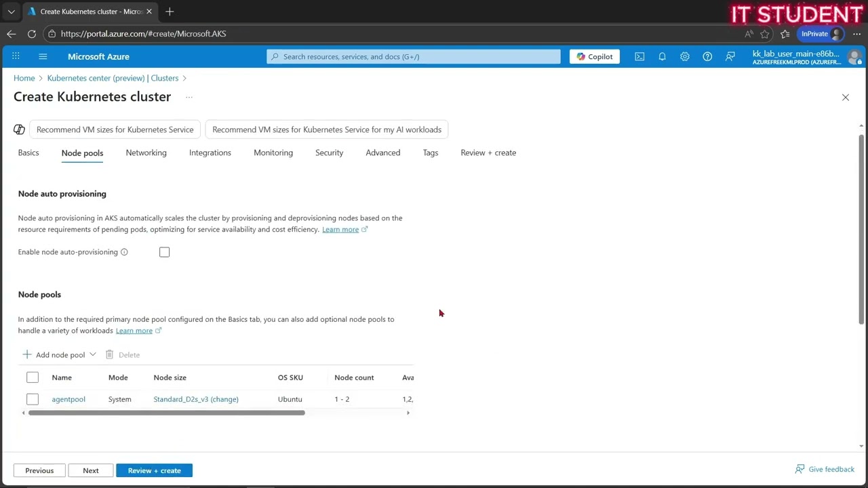
Task: Click Recommend VM sizes for my AI workloads
Action: 327,129
